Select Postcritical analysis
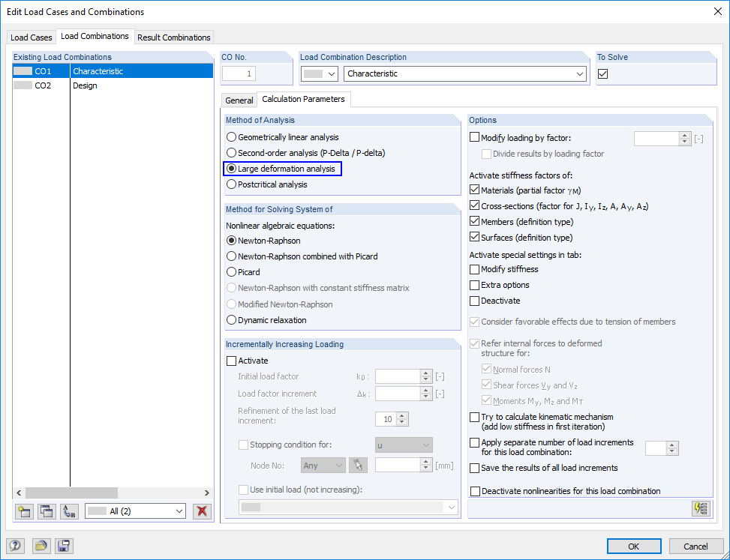This screenshot has width=730, height=560. [x=267, y=184]
